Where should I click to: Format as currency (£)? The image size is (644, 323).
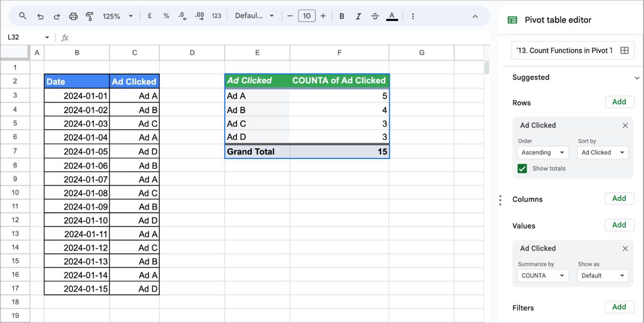click(150, 16)
